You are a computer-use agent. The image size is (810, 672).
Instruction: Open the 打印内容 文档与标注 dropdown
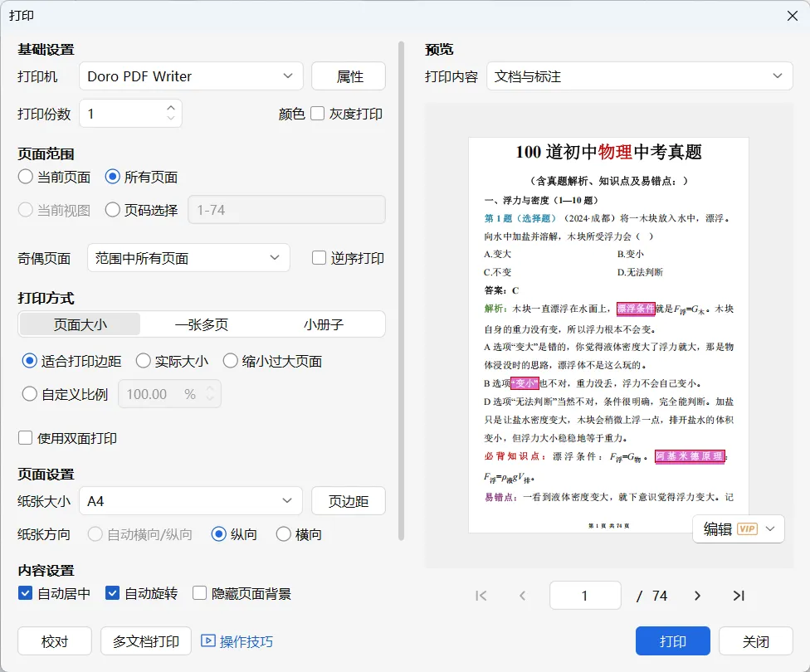640,76
